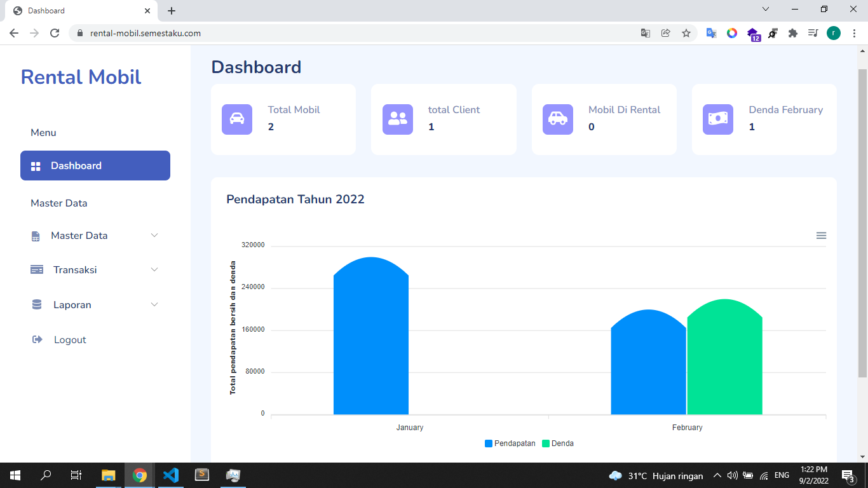
Task: Expand the Laporan sidebar menu
Action: 95,305
